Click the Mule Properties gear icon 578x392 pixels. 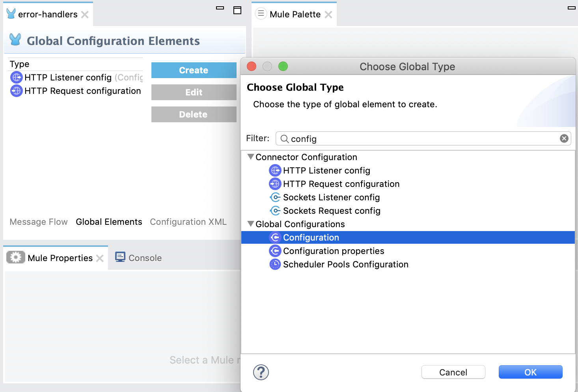click(15, 258)
